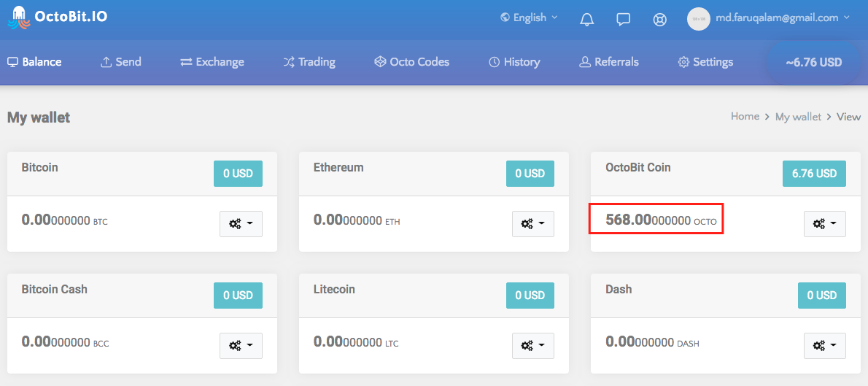This screenshot has height=386, width=868.
Task: Open the Send tab
Action: 120,62
